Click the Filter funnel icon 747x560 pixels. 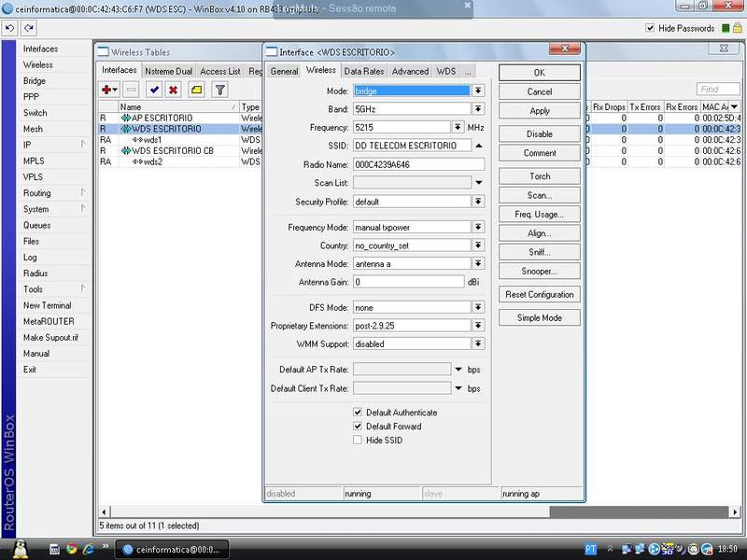pyautogui.click(x=219, y=90)
